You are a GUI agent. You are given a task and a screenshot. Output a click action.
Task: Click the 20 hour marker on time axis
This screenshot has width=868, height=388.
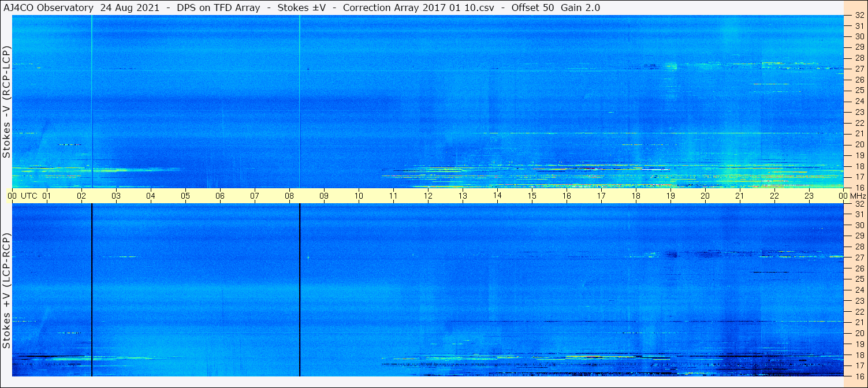705,196
